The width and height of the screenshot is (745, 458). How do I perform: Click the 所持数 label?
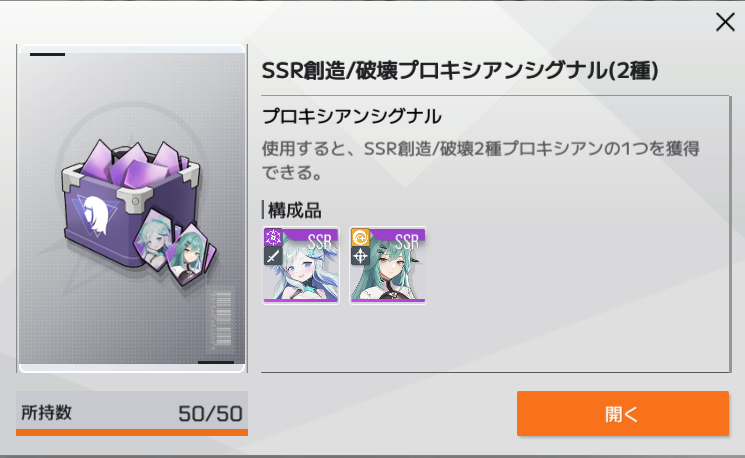click(47, 412)
